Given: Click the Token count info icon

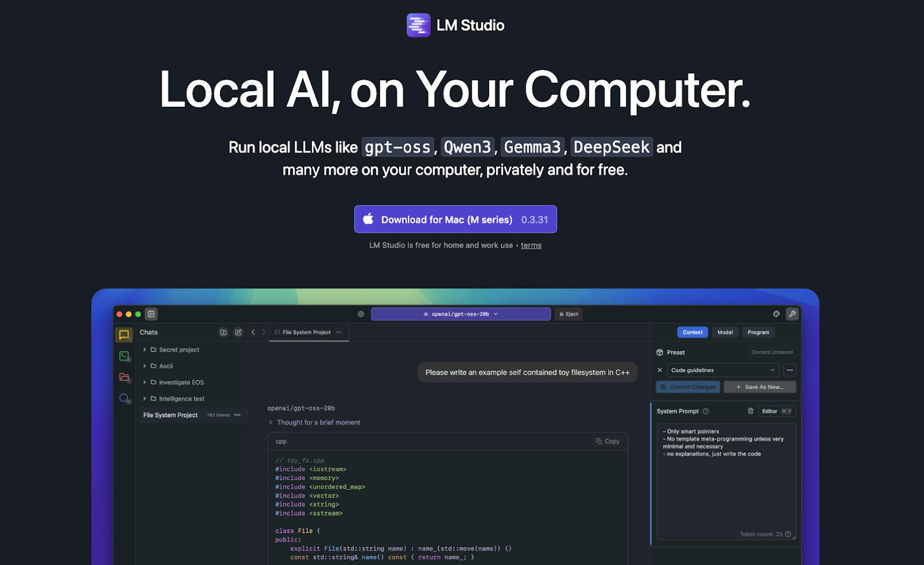Looking at the screenshot, I should [x=788, y=534].
